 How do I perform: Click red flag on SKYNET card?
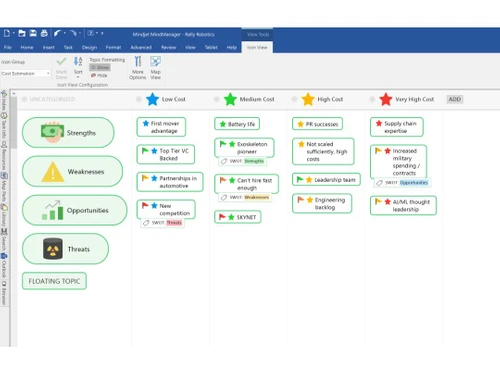click(222, 217)
